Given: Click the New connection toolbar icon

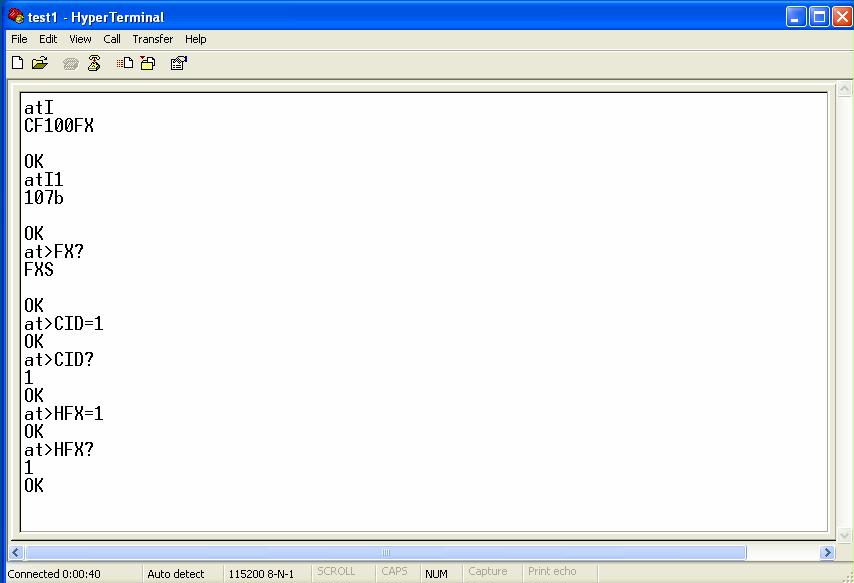Looking at the screenshot, I should (x=17, y=63).
